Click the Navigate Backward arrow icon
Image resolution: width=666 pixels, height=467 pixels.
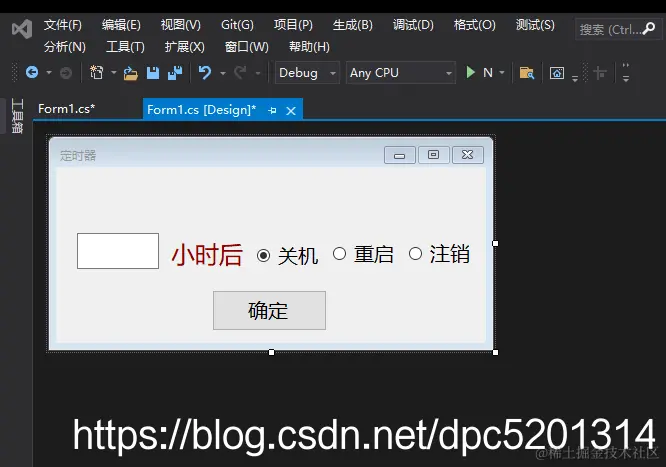(x=32, y=73)
